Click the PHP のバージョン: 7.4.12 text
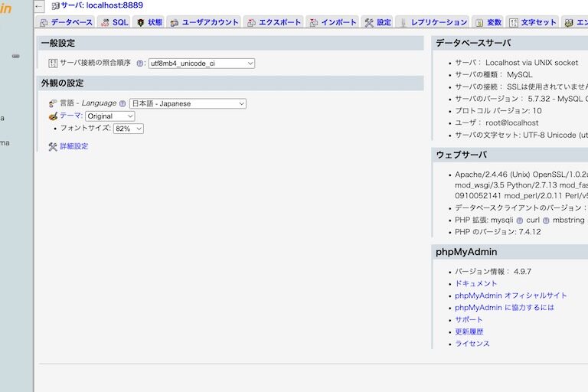The width and height of the screenshot is (588, 392). 498,232
